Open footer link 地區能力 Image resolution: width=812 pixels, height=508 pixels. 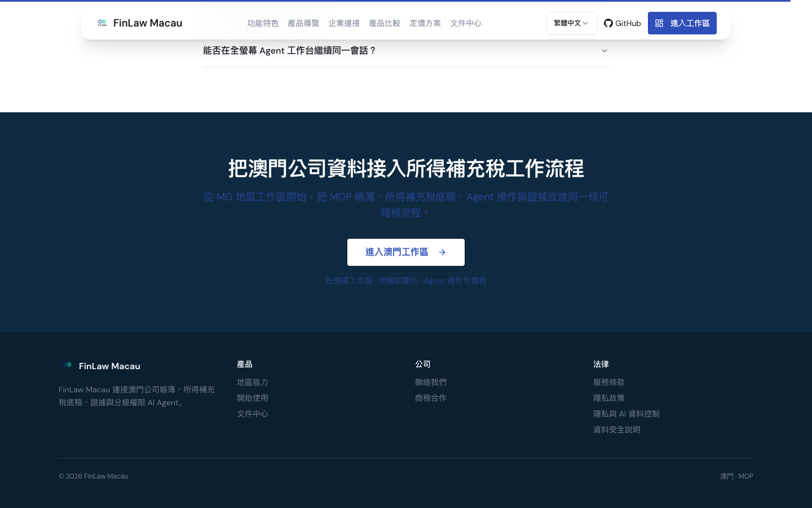[253, 382]
